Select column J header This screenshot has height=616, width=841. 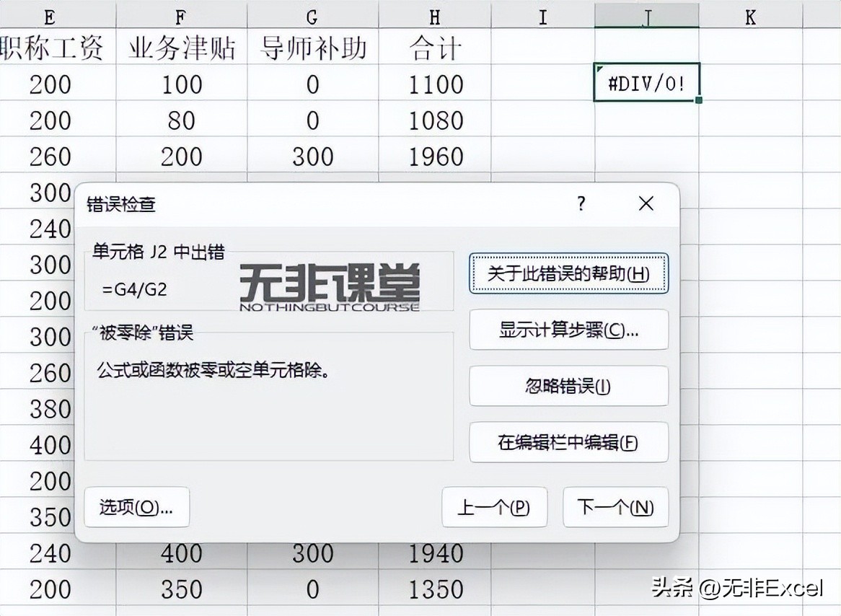(x=646, y=16)
